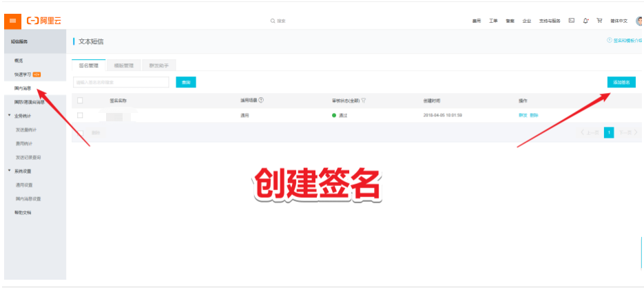Viewport: 644px width, 288px height.
Task: Open the user avatar menu
Action: [x=639, y=21]
